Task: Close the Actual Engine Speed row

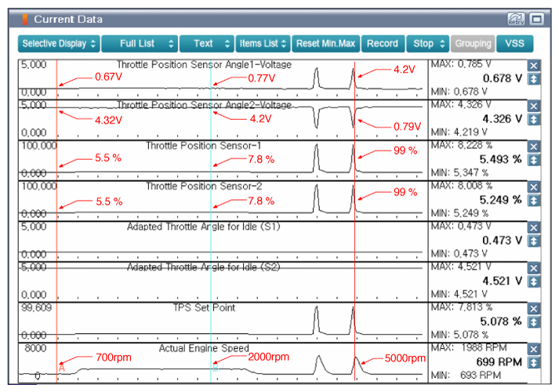Action: click(534, 350)
